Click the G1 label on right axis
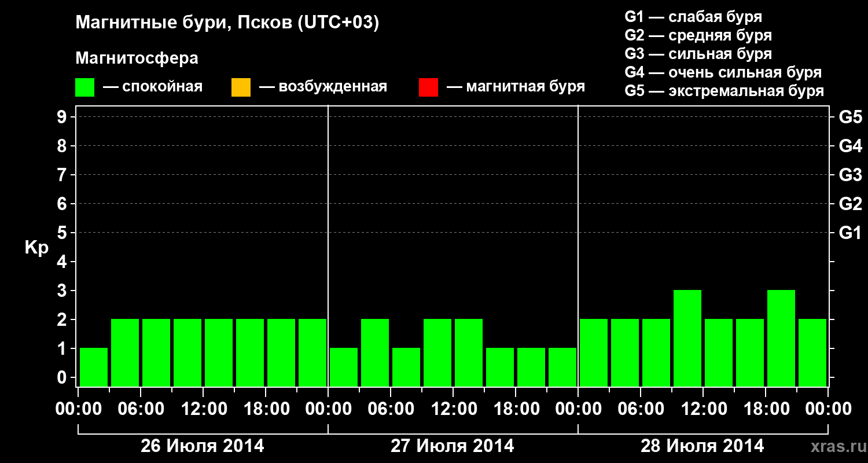The height and width of the screenshot is (463, 868). tap(850, 233)
